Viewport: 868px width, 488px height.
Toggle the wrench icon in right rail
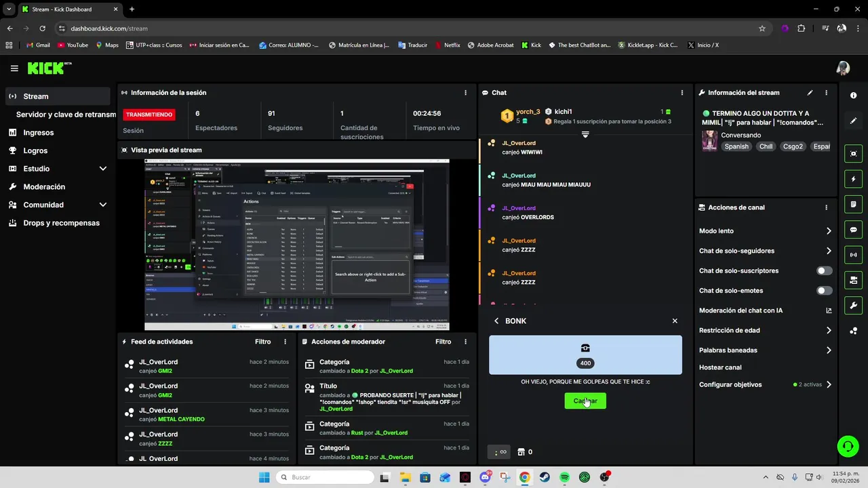854,305
